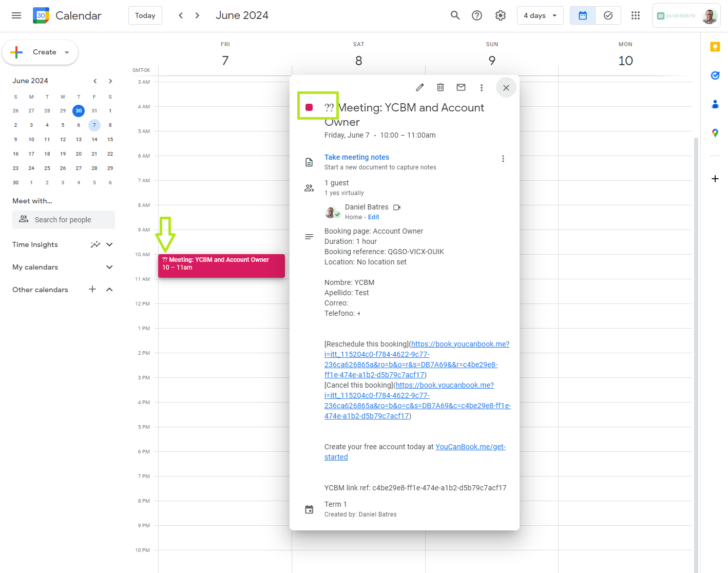This screenshot has width=728, height=573.
Task: Open Google Tasks side panel icon
Action: (x=715, y=75)
